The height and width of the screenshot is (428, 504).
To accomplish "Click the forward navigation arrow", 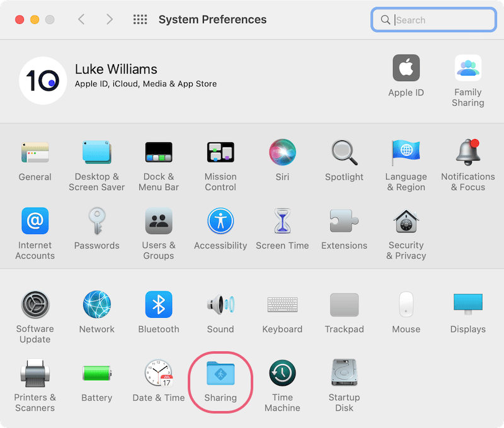I will [110, 20].
